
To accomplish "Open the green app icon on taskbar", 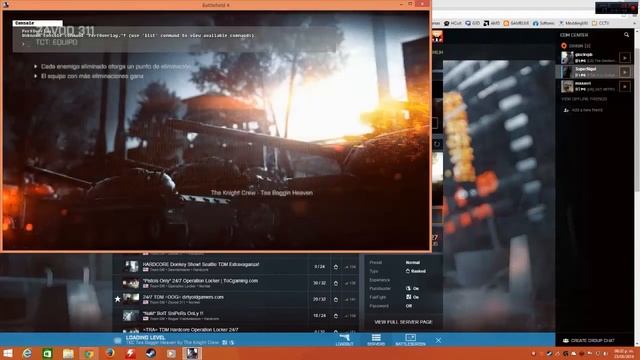I will (x=47, y=353).
